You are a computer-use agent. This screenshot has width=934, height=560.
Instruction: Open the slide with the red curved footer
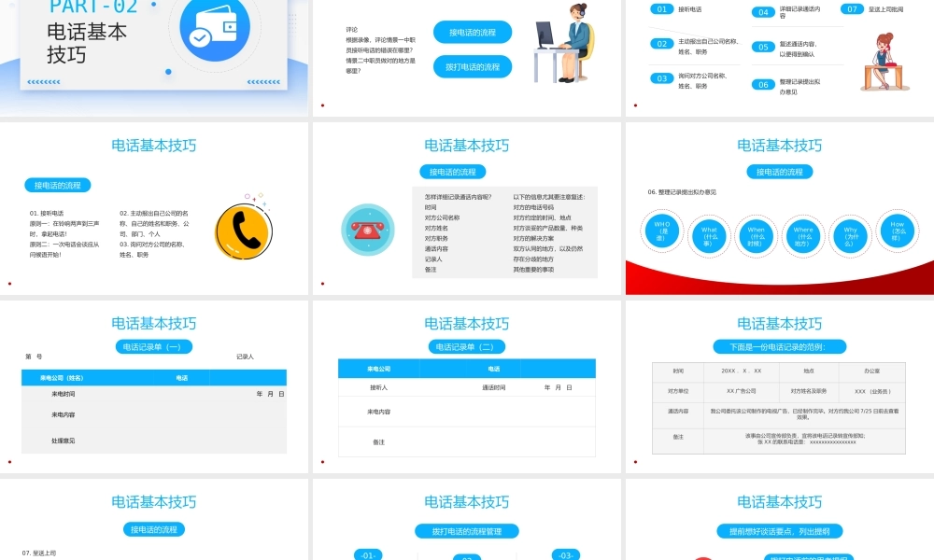point(779,208)
